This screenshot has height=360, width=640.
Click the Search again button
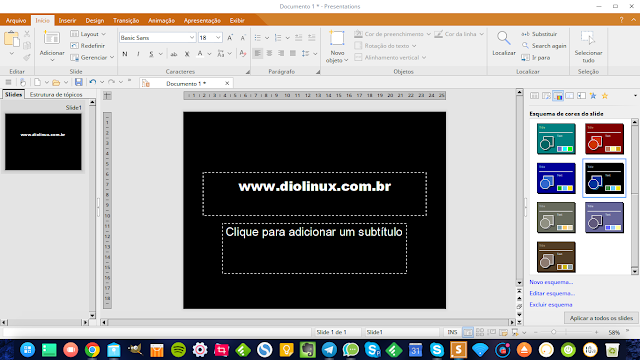pos(544,46)
